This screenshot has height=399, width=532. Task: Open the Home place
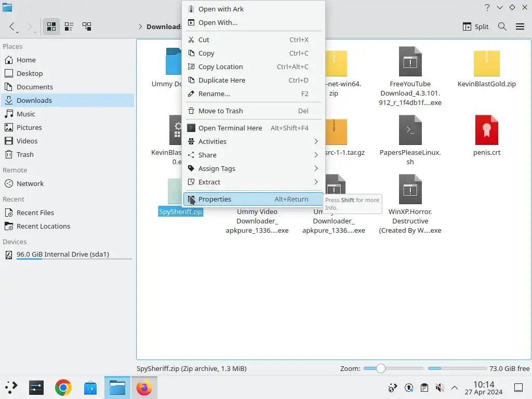67,60
